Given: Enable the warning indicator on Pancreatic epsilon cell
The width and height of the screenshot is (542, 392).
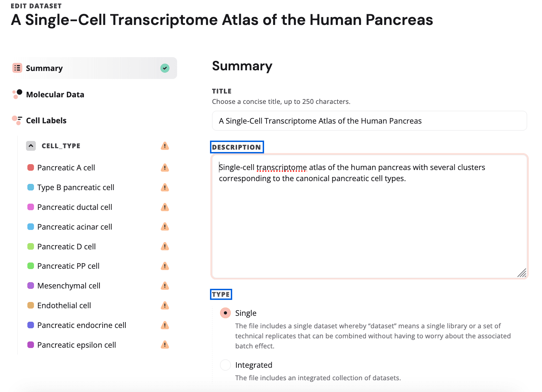Looking at the screenshot, I should pyautogui.click(x=165, y=345).
